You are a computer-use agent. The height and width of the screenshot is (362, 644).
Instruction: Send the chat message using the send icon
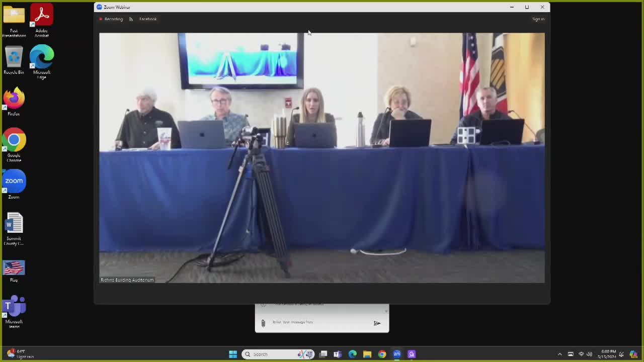pos(377,323)
